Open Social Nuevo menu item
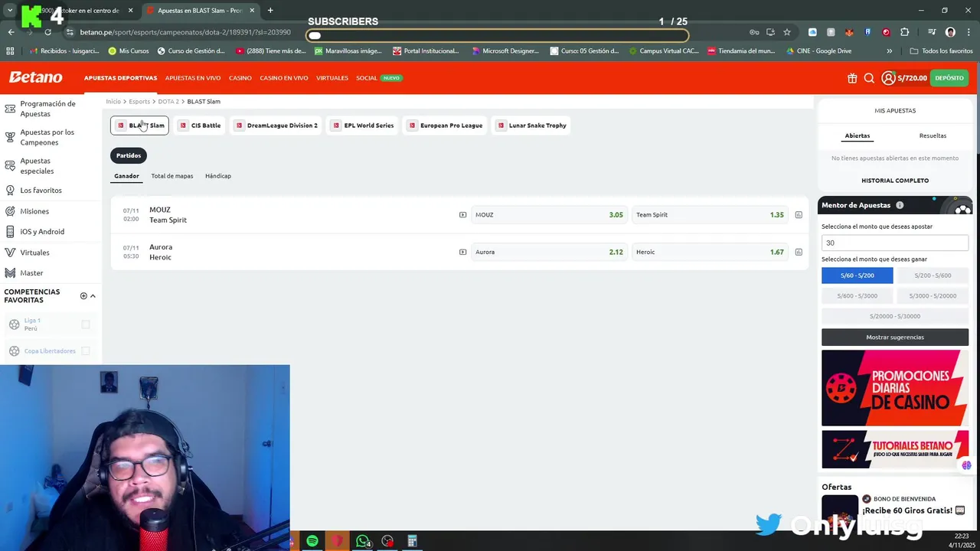 (x=378, y=78)
